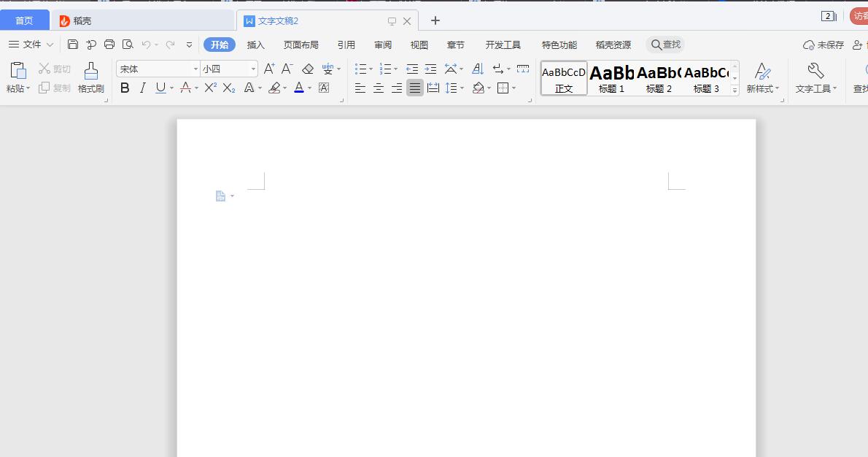The image size is (868, 457).
Task: Open the borders dropdown arrow
Action: tap(514, 88)
